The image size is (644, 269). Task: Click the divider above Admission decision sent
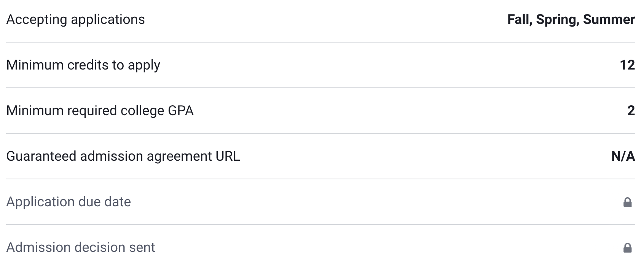click(320, 225)
